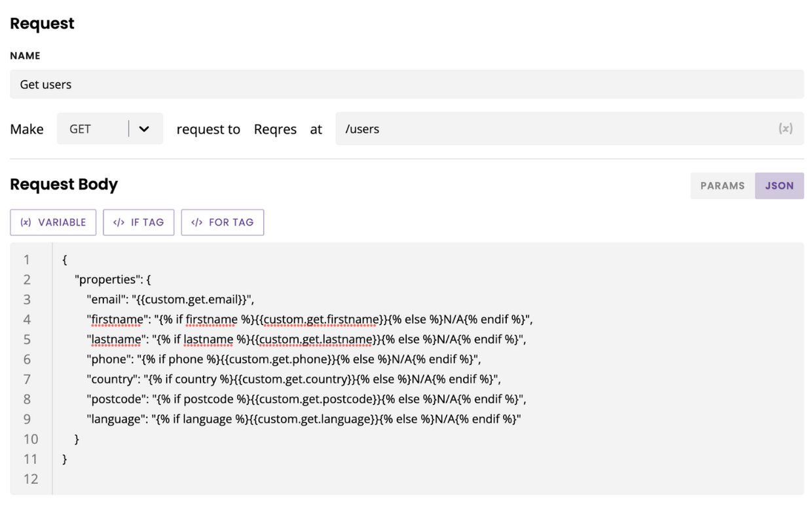812x506 pixels.
Task: Select the JSON tab
Action: (x=779, y=186)
